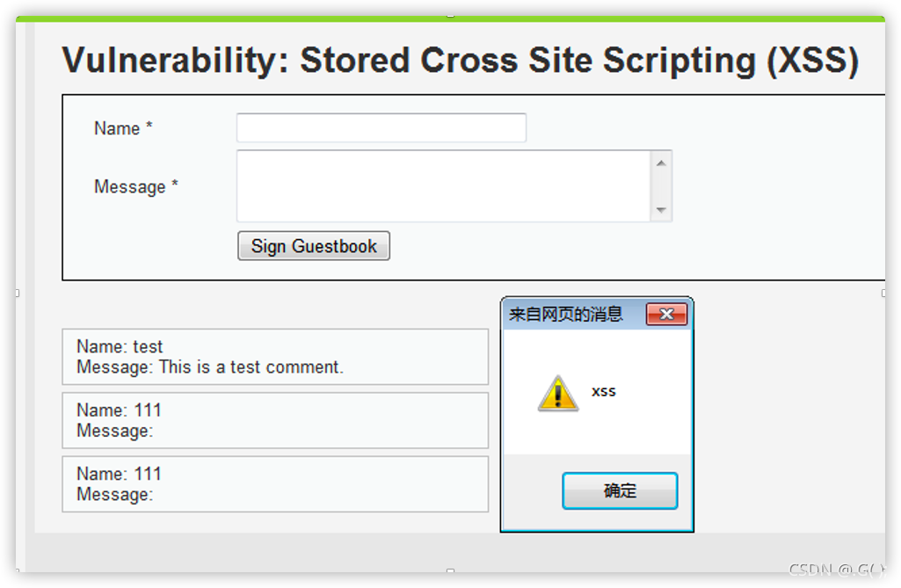Close the alert dialog with the red X
This screenshot has width=901, height=588.
tap(666, 315)
